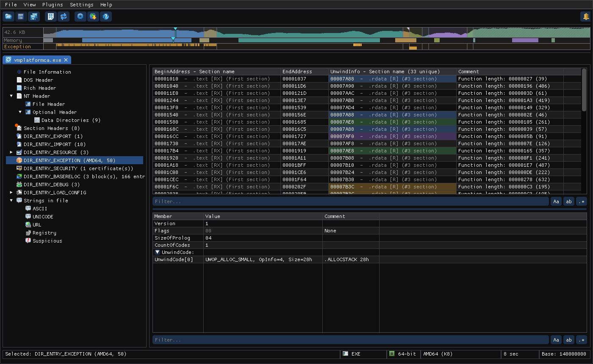Image resolution: width=593 pixels, height=364 pixels.
Task: Click the Exception row label in overview
Action: point(17,47)
